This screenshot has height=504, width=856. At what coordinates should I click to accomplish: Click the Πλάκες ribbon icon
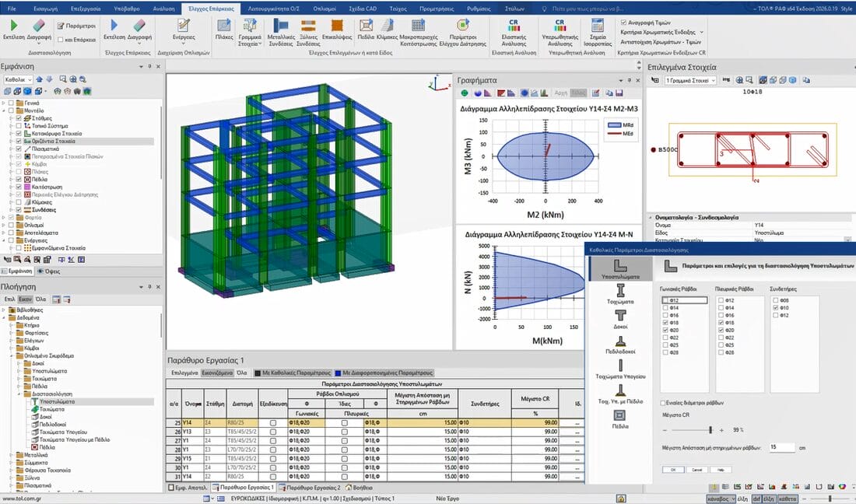pyautogui.click(x=224, y=30)
